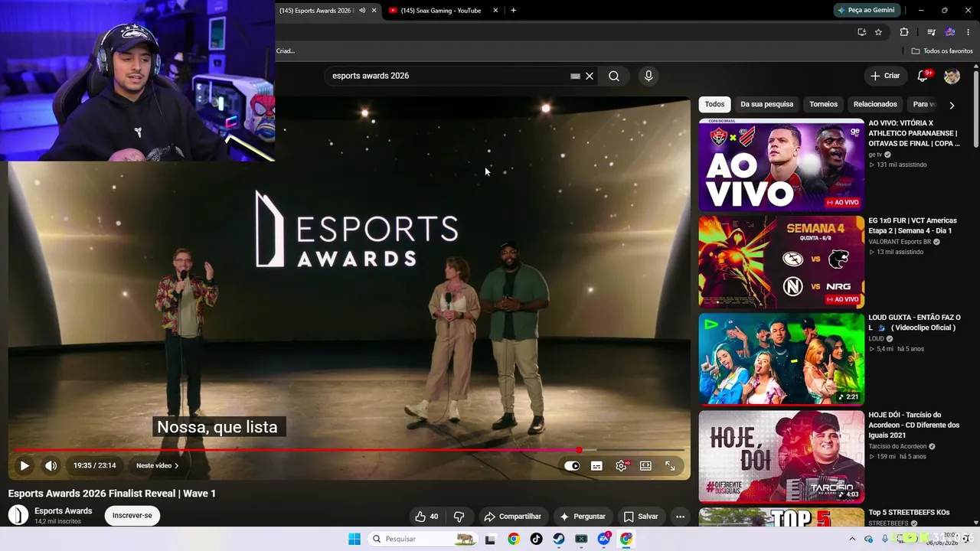Open the 'EG 1x0 FUR | VCT Americas' video title
Image resolution: width=980 pixels, height=551 pixels.
913,226
